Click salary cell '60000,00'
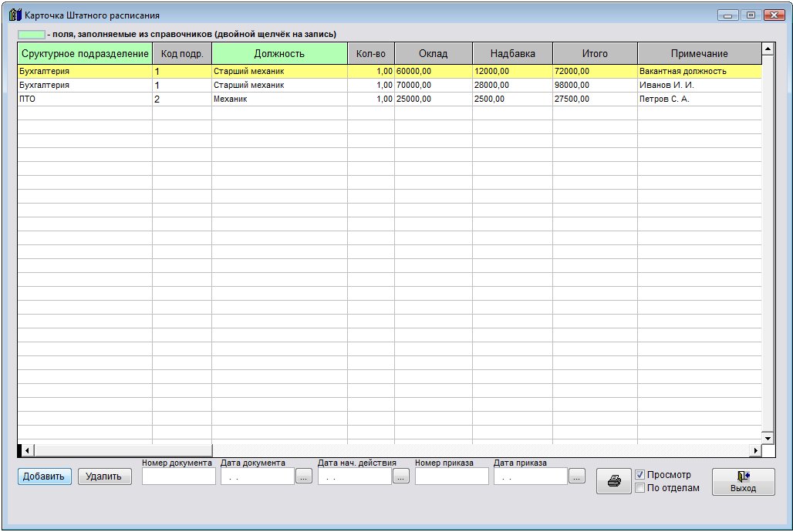 (x=434, y=71)
